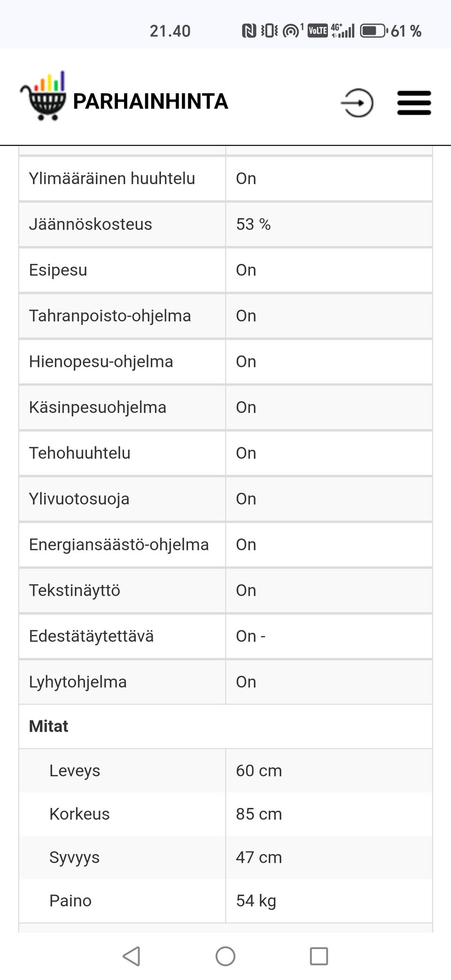Tap the clock showing 21.40
Viewport: 451px width, 980px height.
[170, 31]
